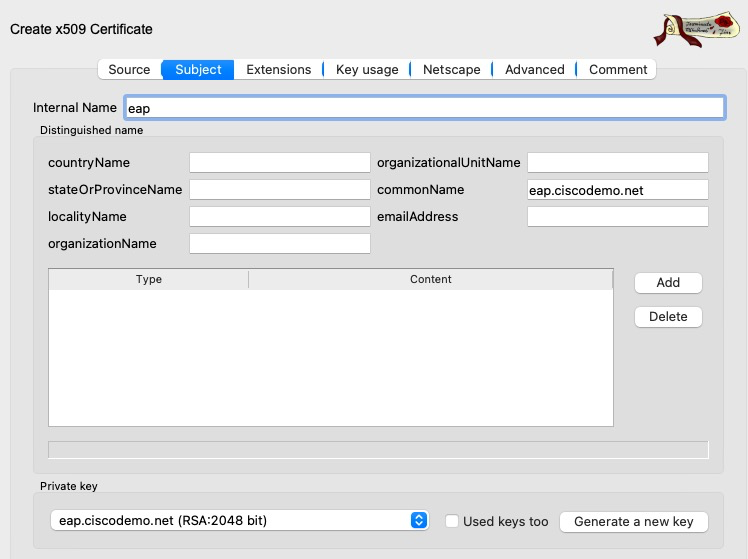Click the Internal Name field

(425, 108)
